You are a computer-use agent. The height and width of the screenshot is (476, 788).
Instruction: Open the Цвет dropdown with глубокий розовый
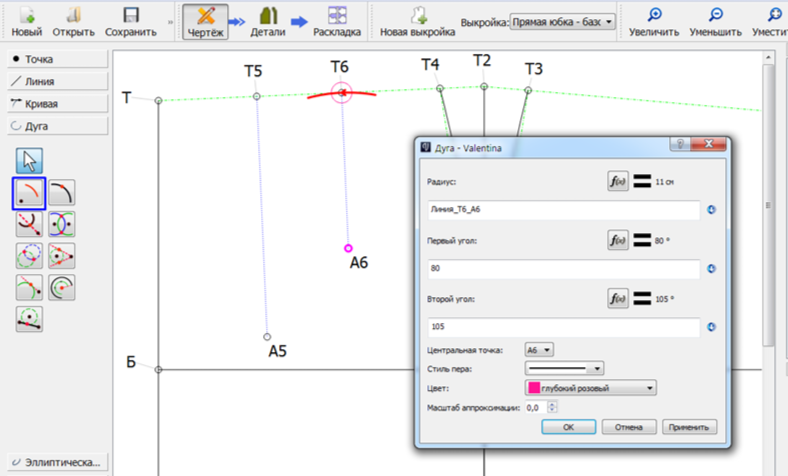[590, 388]
